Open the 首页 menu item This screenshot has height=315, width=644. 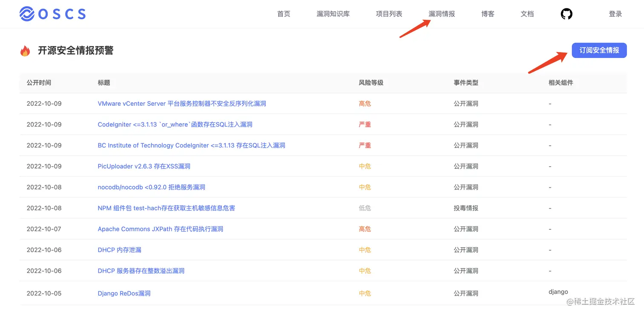coord(283,14)
